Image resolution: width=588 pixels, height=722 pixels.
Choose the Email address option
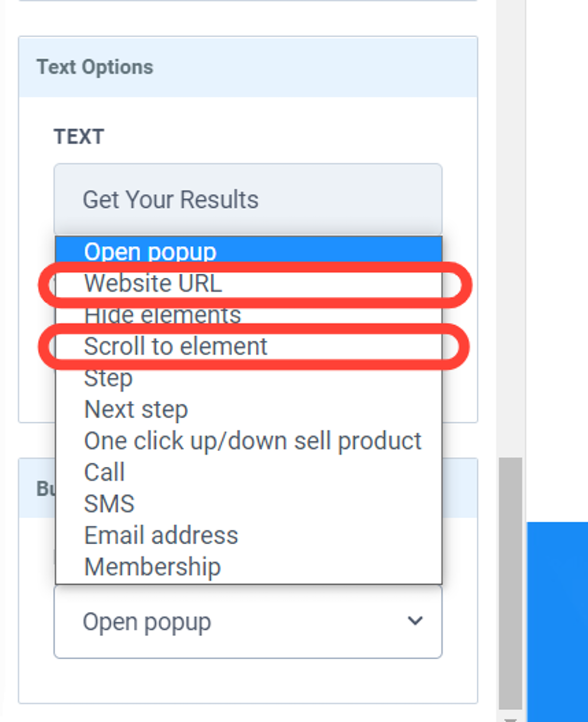[x=161, y=535]
